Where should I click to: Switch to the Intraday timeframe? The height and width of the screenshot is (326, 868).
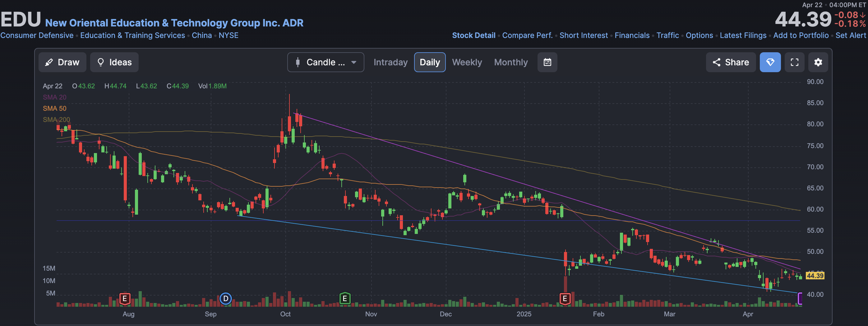pos(390,62)
